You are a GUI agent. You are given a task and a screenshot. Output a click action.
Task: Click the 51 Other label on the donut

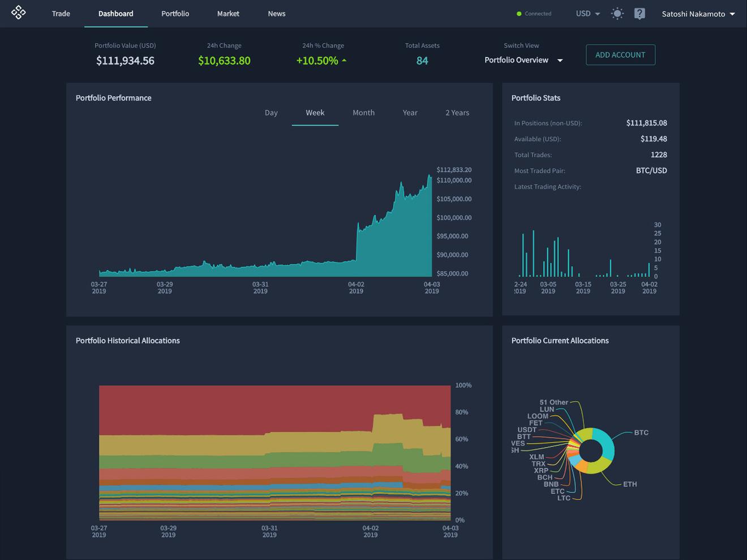pos(553,402)
